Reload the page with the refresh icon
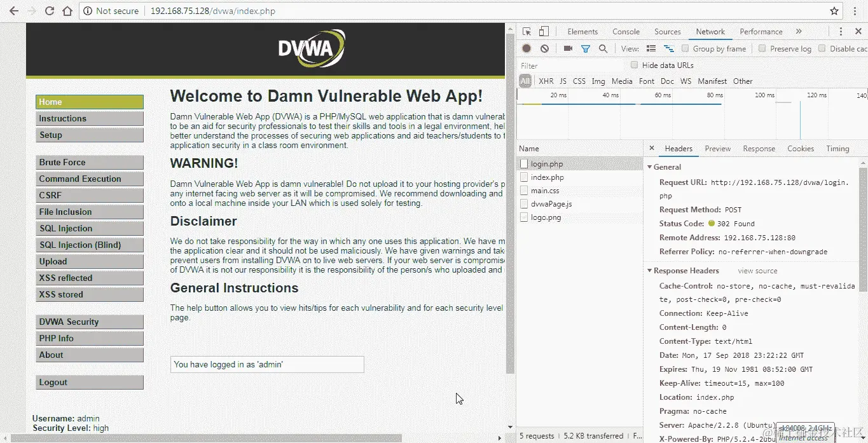 pyautogui.click(x=50, y=11)
